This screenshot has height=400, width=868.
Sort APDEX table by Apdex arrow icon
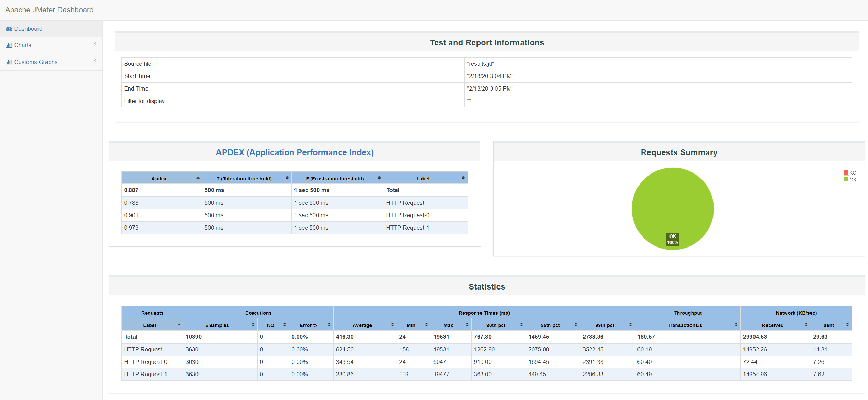198,178
